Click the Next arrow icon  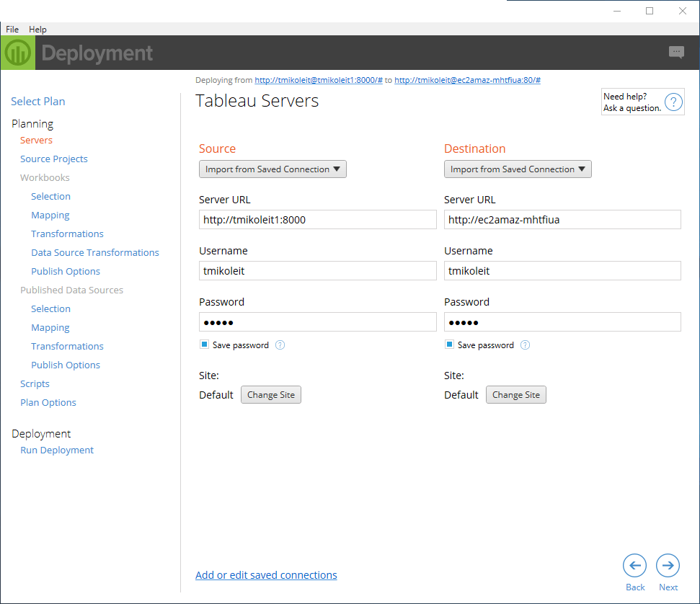pos(668,566)
